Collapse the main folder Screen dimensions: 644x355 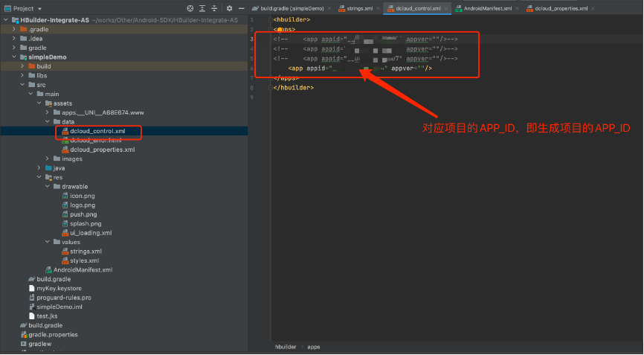tap(30, 94)
